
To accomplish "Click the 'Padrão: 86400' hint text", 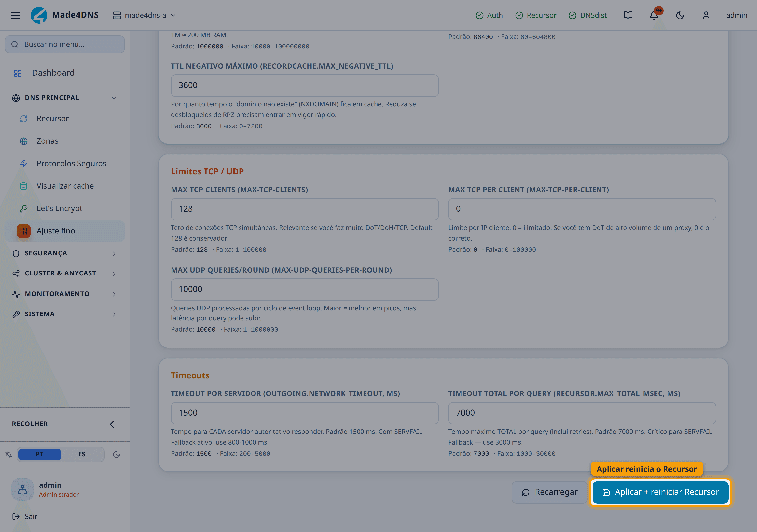I will (471, 37).
